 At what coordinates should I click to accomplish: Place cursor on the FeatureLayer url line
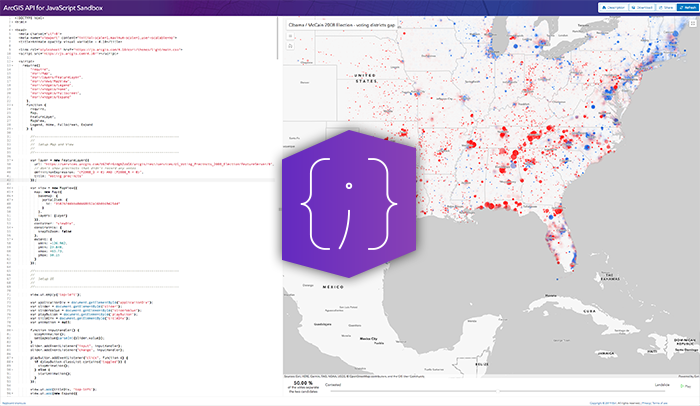click(x=152, y=164)
